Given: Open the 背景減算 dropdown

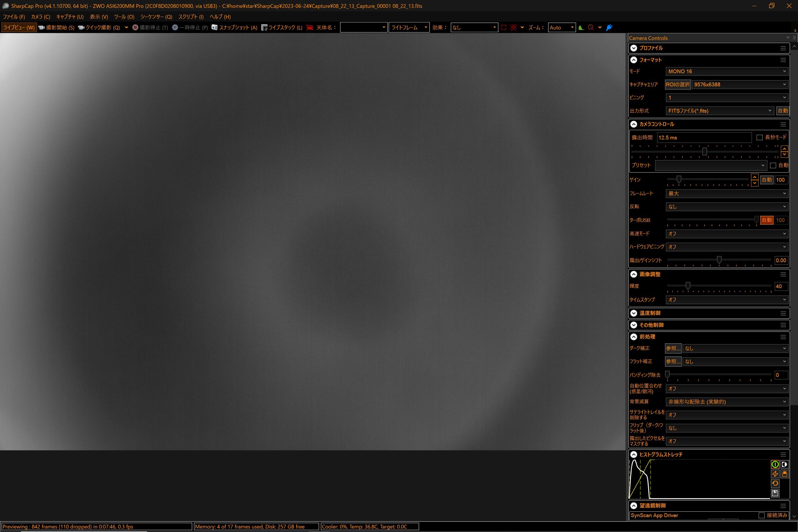Looking at the screenshot, I should click(x=727, y=402).
